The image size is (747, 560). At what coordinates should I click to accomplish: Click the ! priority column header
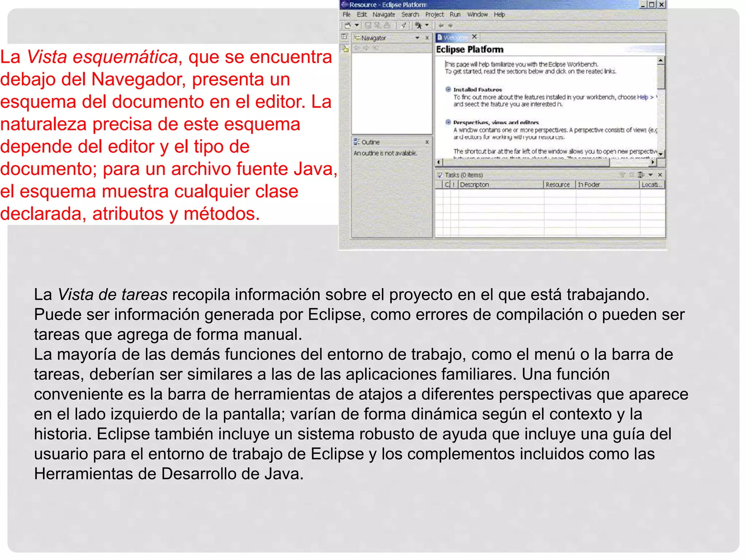click(x=454, y=185)
